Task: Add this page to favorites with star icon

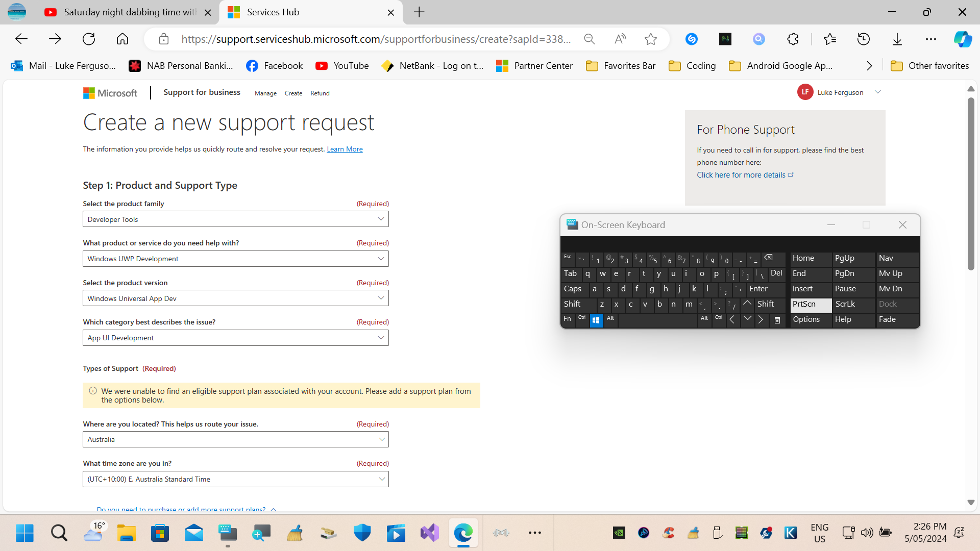Action: [651, 39]
